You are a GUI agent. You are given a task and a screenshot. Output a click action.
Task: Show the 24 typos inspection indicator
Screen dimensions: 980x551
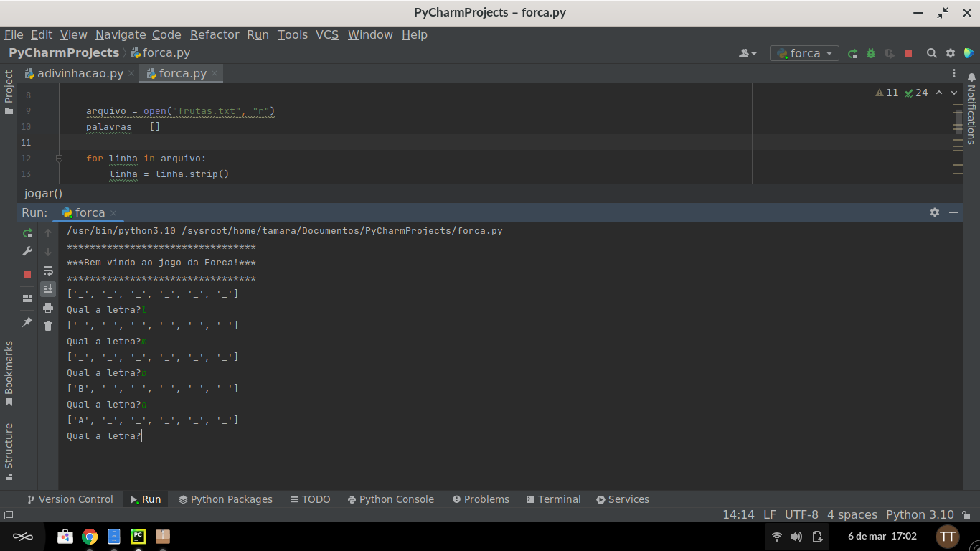click(916, 93)
